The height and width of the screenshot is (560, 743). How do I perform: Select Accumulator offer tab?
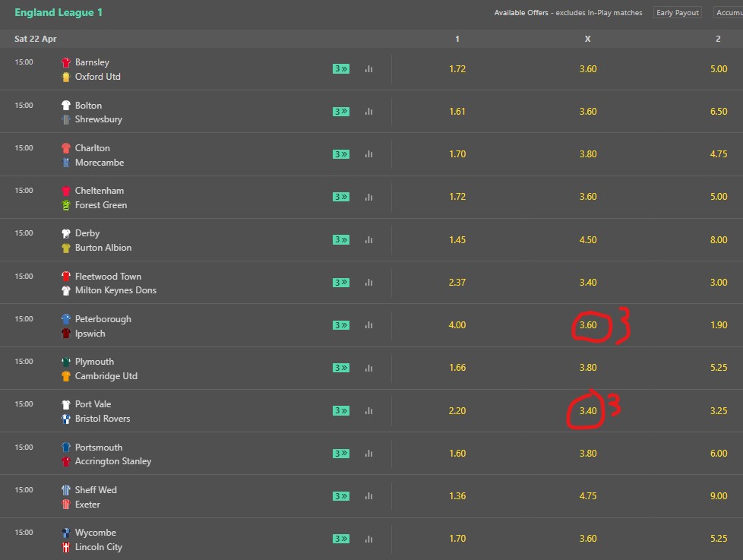728,13
